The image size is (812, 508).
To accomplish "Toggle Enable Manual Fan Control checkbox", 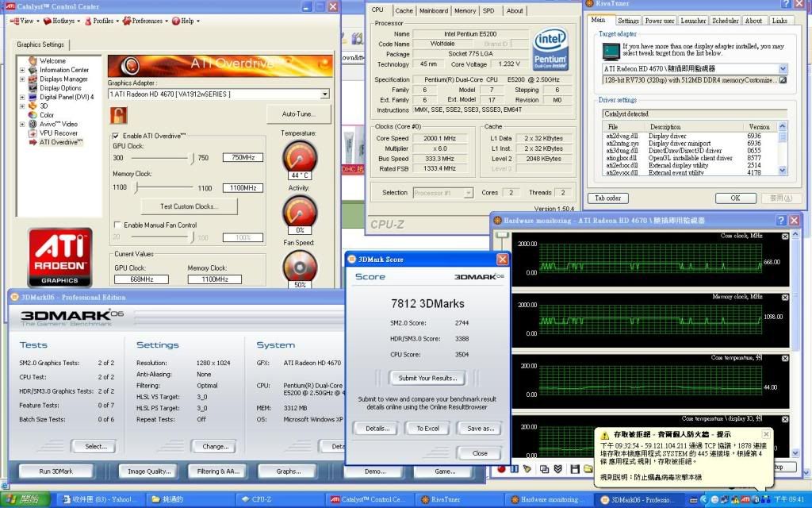I will (x=117, y=225).
